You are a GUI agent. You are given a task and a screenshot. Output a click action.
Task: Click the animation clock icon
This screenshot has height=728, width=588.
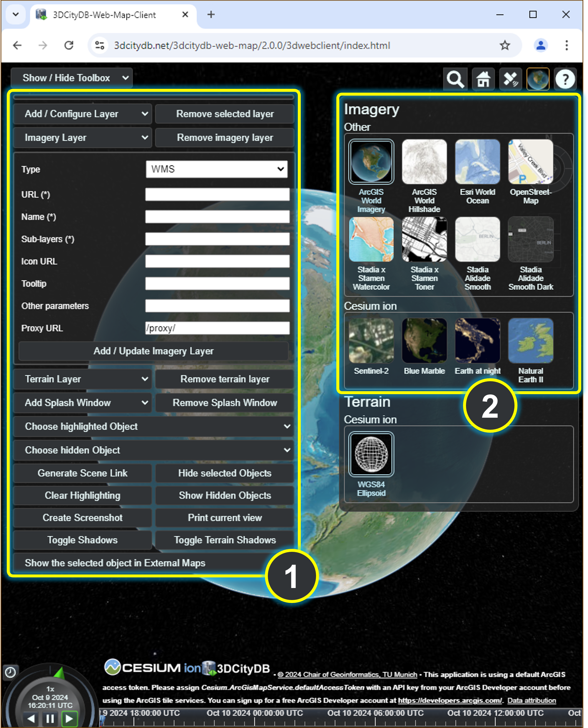11,672
